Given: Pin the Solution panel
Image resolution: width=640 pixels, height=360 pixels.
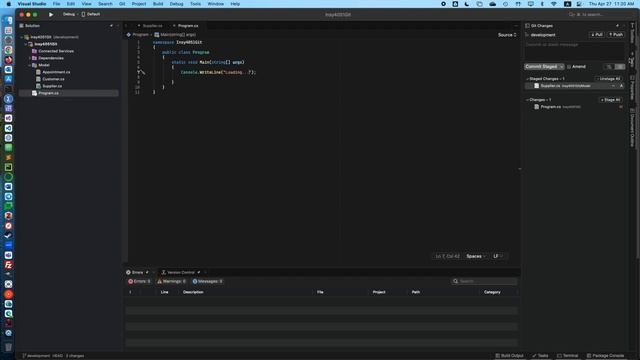Looking at the screenshot, I should point(111,26).
